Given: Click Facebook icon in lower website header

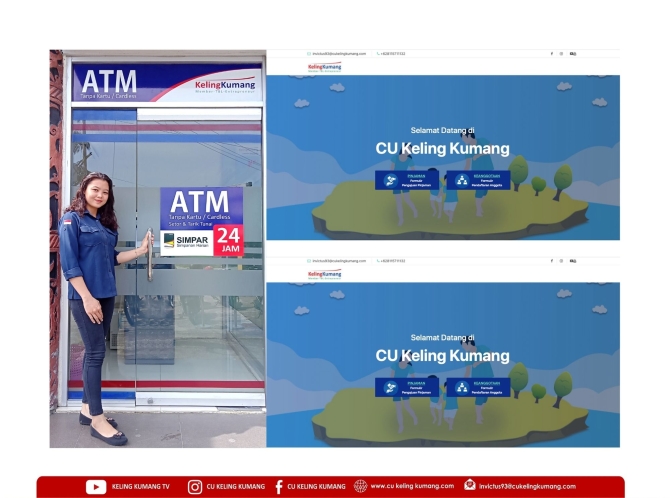Looking at the screenshot, I should pos(551,261).
